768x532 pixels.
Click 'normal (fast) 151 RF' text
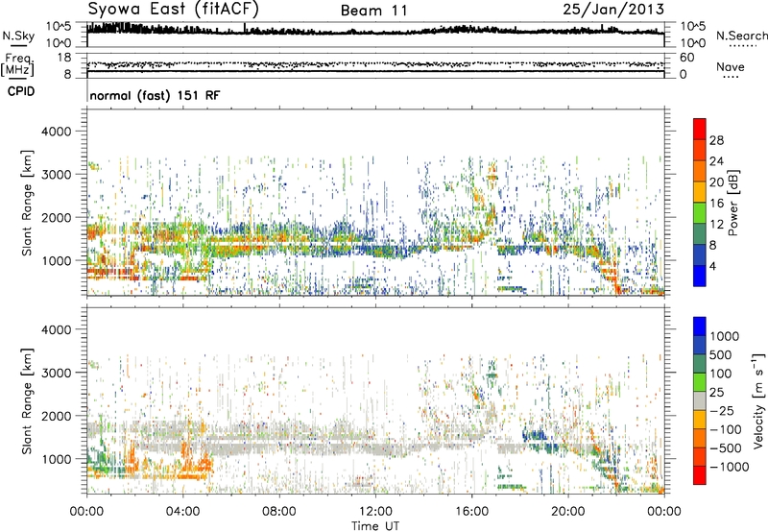(155, 95)
